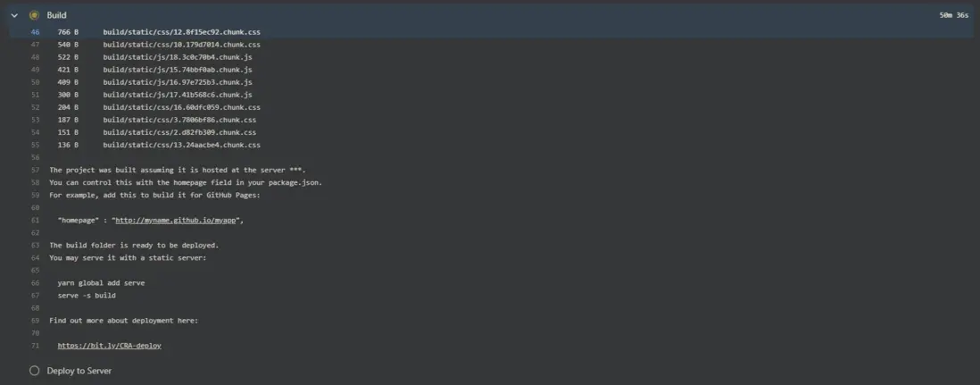Click the 12.8f15ec92.chunk.css log line
Image resolution: width=980 pixels, height=385 pixels.
pyautogui.click(x=181, y=32)
